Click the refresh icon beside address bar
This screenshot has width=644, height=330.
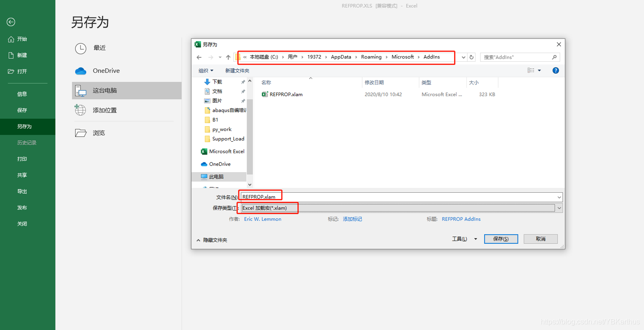pyautogui.click(x=471, y=57)
